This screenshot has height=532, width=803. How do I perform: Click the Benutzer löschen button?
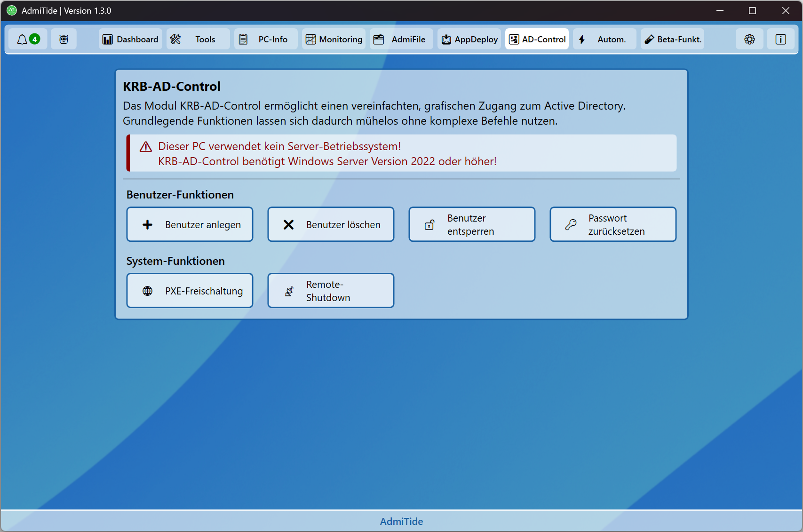click(331, 224)
